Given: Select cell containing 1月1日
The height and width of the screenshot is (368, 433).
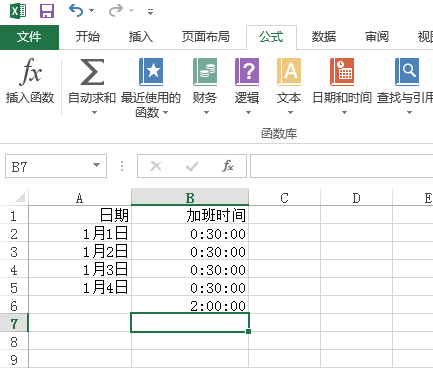Looking at the screenshot, I should 80,233.
